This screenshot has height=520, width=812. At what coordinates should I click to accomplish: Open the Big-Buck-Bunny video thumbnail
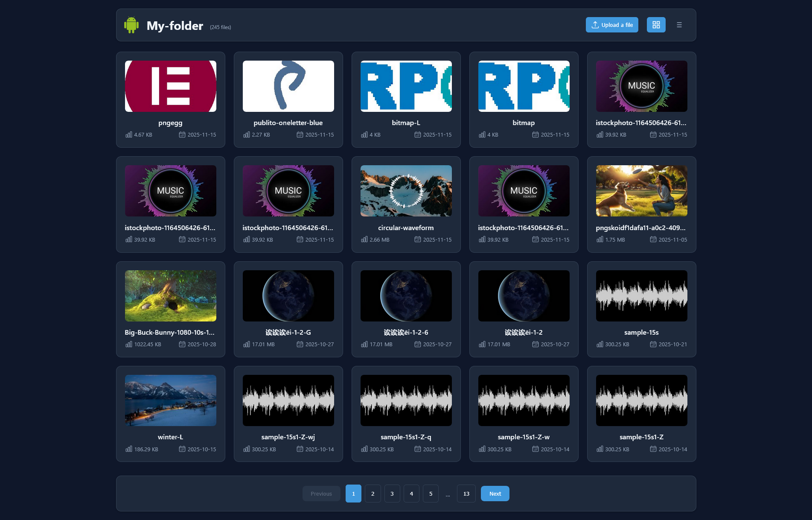171,296
